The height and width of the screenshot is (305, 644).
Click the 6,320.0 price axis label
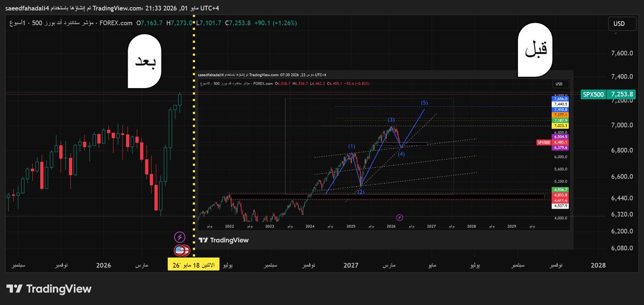pos(621,214)
